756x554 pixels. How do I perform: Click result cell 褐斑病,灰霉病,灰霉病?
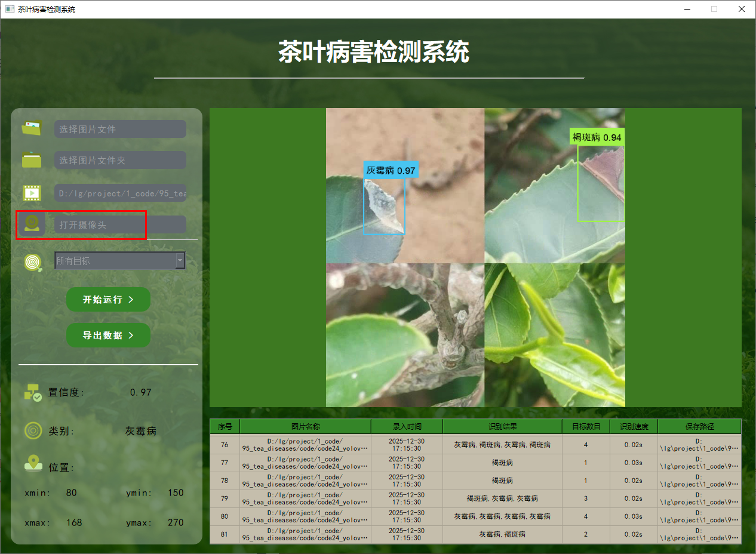[502, 498]
